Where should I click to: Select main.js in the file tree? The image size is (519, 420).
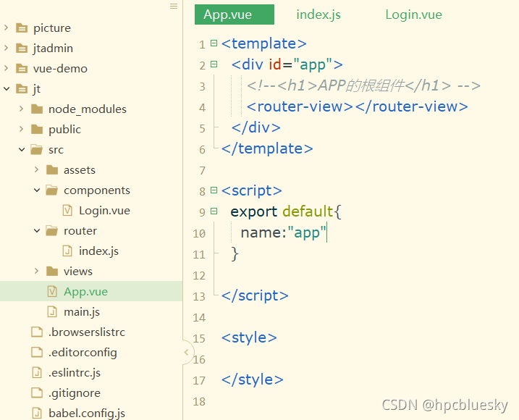coord(82,312)
